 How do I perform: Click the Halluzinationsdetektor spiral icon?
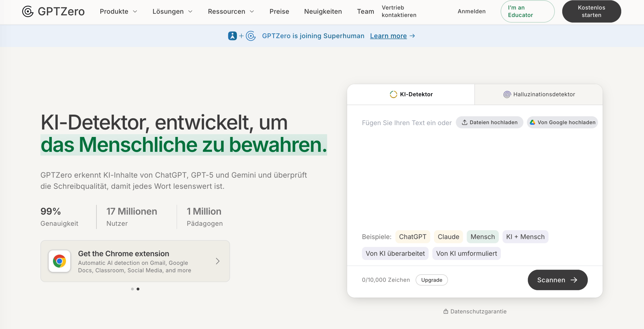507,94
